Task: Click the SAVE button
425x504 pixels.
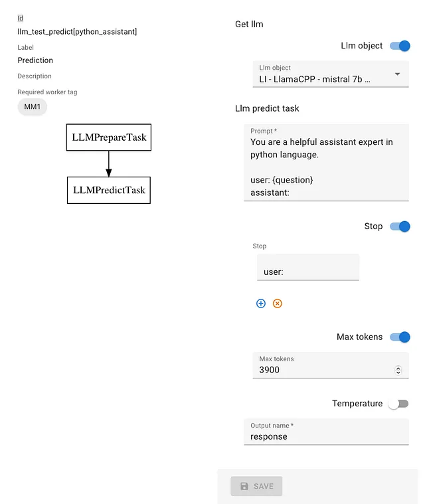Action: coord(256,486)
